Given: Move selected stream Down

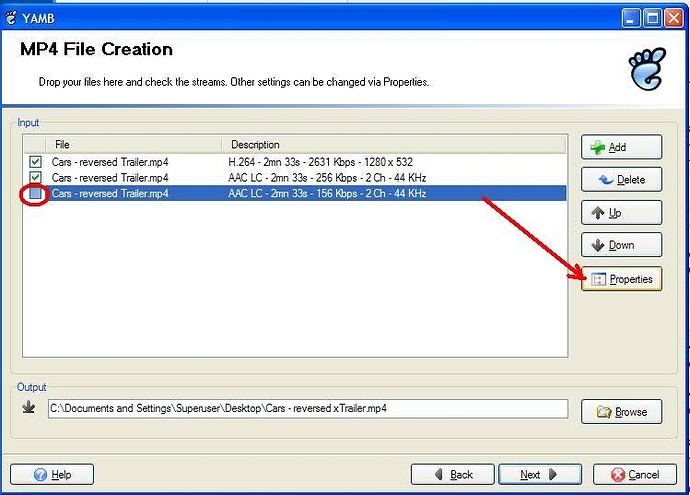Looking at the screenshot, I should [x=621, y=245].
